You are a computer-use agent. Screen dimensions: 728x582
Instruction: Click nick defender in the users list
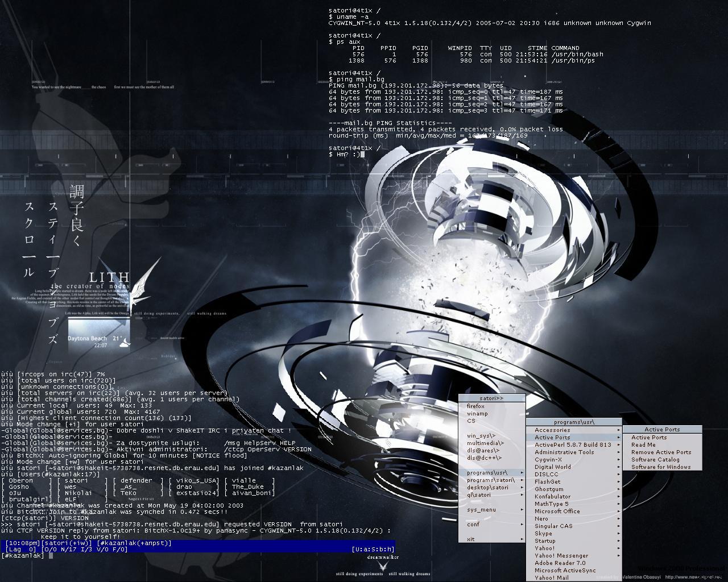[x=136, y=480]
